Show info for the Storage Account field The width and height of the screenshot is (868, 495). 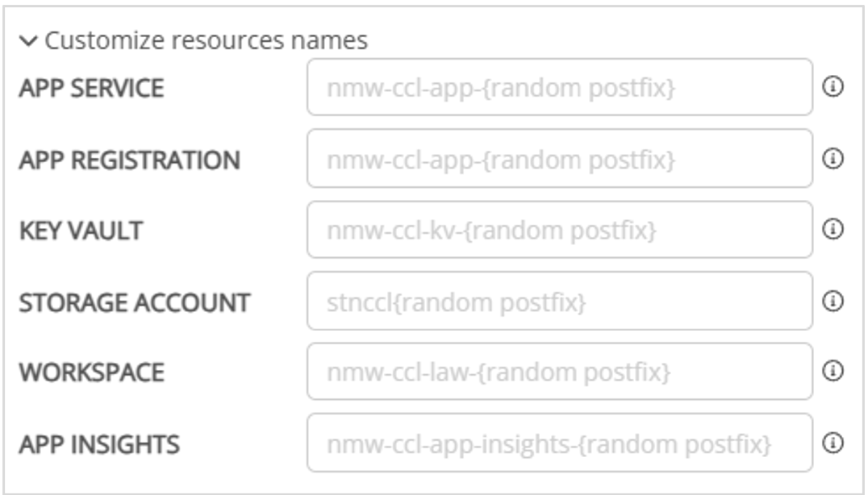click(x=837, y=301)
